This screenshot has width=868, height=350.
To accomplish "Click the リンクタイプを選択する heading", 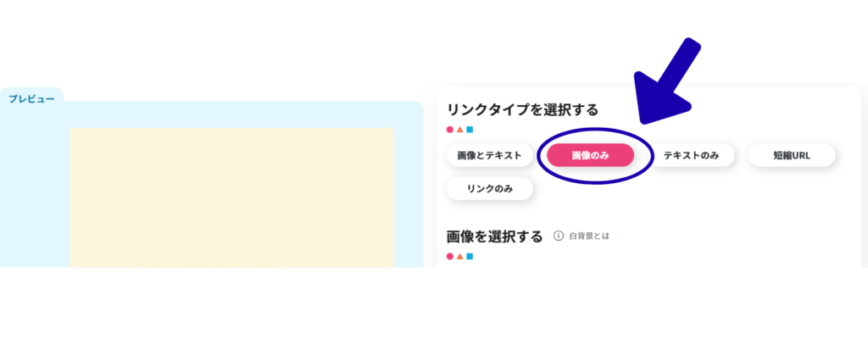I will tap(522, 109).
